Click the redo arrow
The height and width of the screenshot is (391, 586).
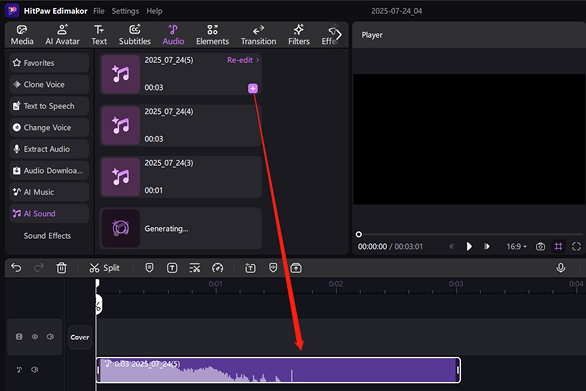pyautogui.click(x=38, y=268)
